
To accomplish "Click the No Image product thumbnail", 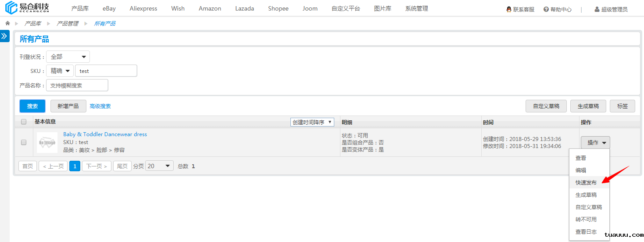I will click(x=47, y=142).
